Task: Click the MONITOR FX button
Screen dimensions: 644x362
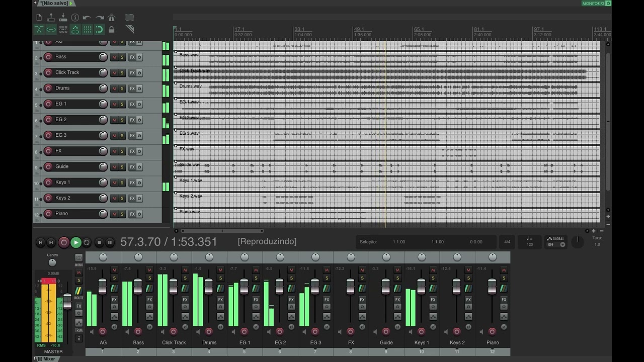Action: 596,4
